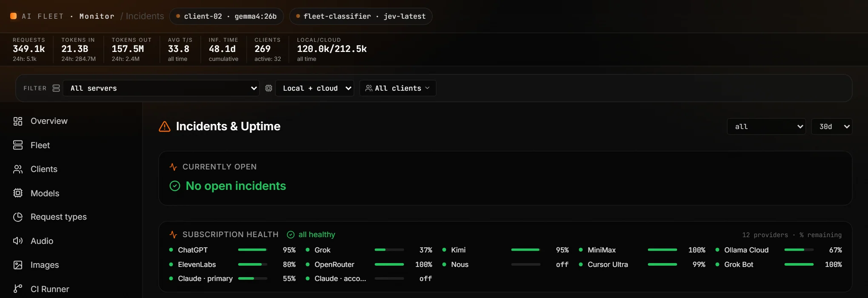The image size is (868, 298).
Task: Click the orange dot in client-02 pill
Action: [x=178, y=16]
